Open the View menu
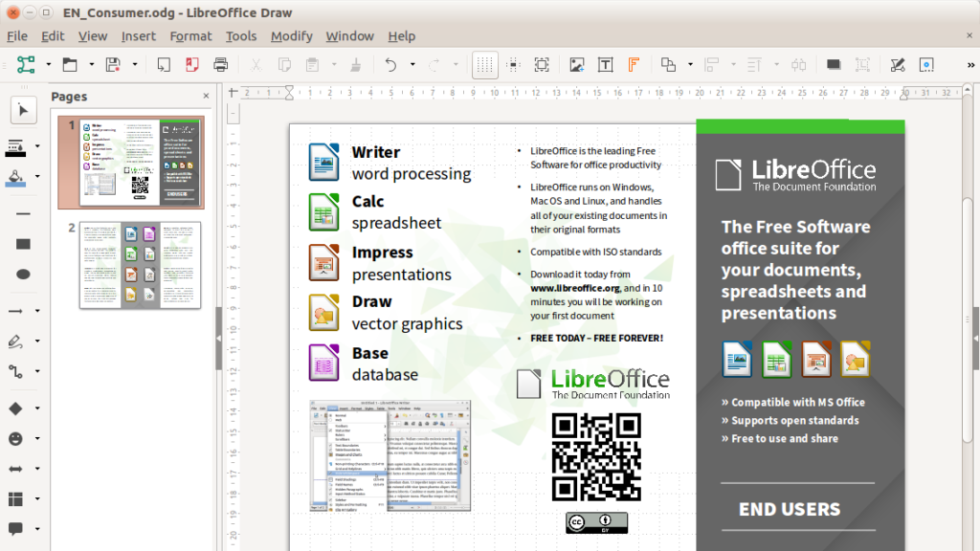The image size is (980, 551). [93, 36]
